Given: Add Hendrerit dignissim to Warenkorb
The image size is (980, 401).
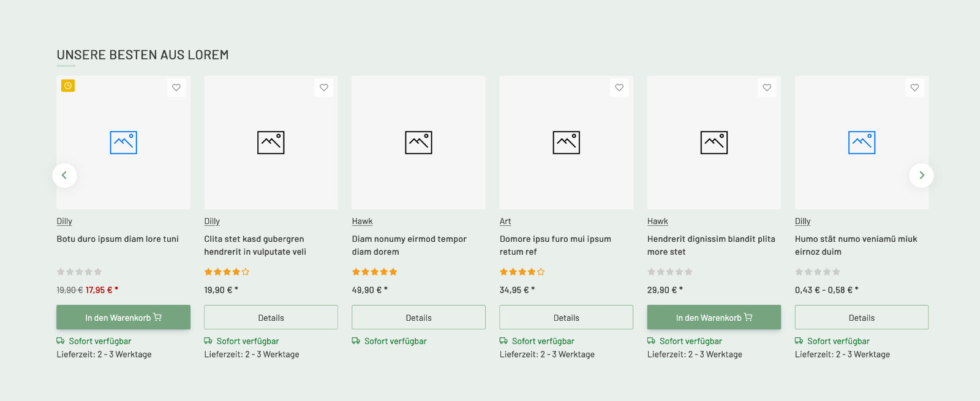Looking at the screenshot, I should [714, 317].
